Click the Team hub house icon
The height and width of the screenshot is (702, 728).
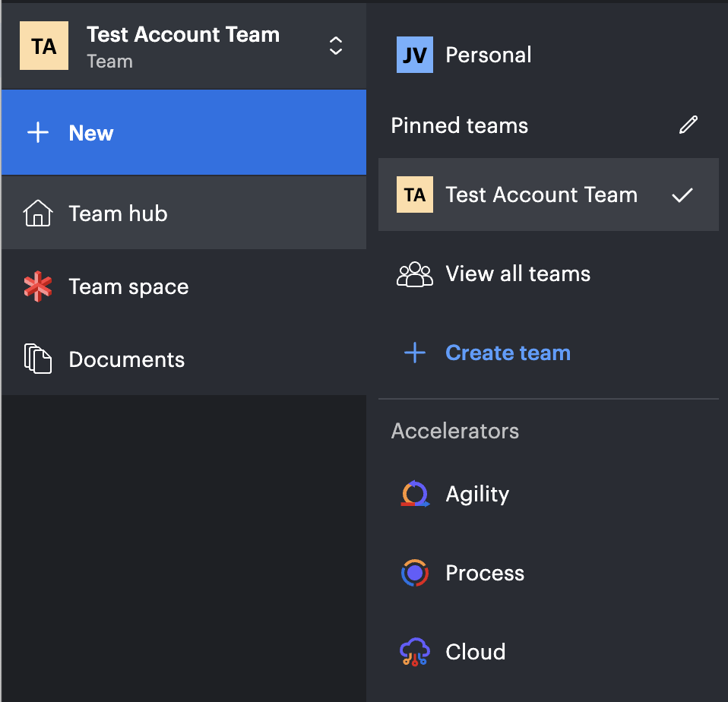pos(37,213)
